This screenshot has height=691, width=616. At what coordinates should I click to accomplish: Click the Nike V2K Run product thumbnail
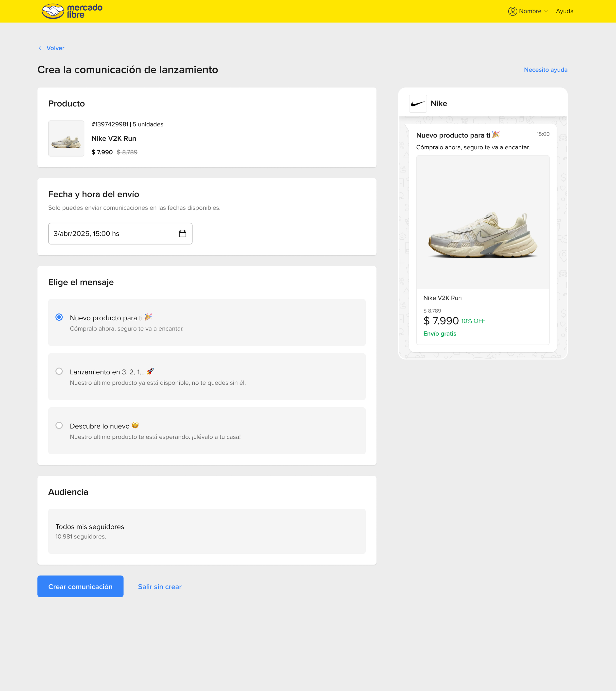pyautogui.click(x=66, y=138)
